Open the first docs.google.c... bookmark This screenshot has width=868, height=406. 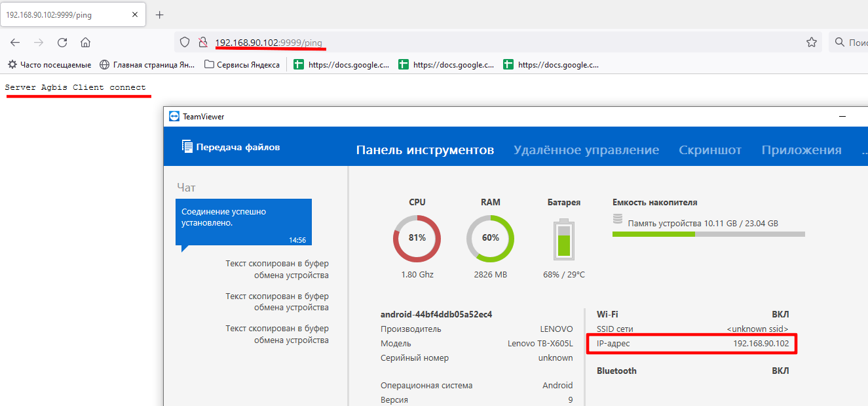coord(341,64)
